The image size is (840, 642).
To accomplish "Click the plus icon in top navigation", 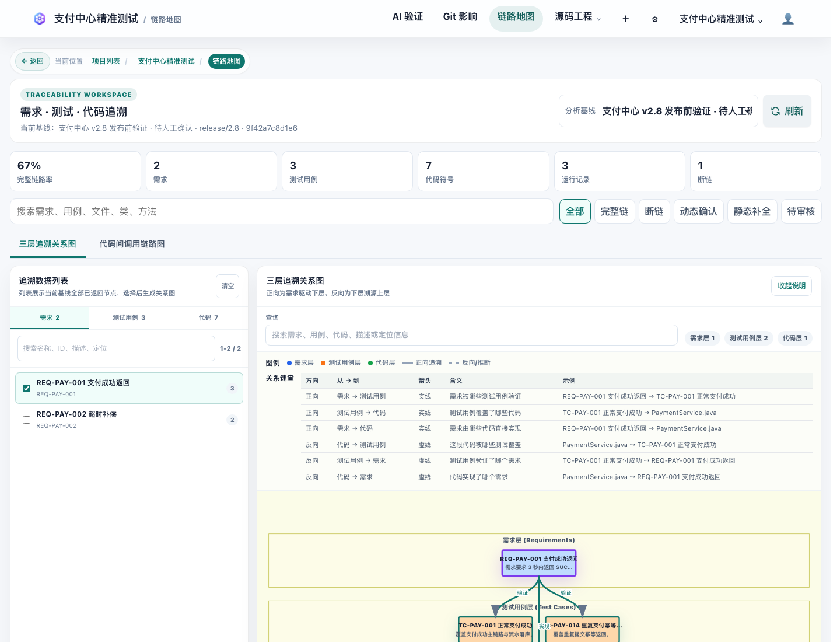I will click(x=625, y=19).
